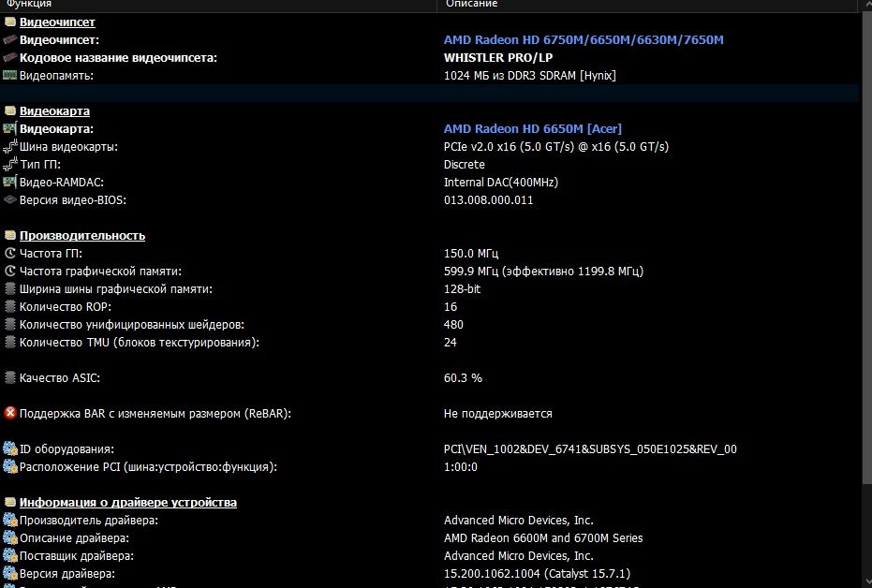Select the 150.0 МГц GPU clock value
This screenshot has height=588, width=872.
pyautogui.click(x=471, y=254)
